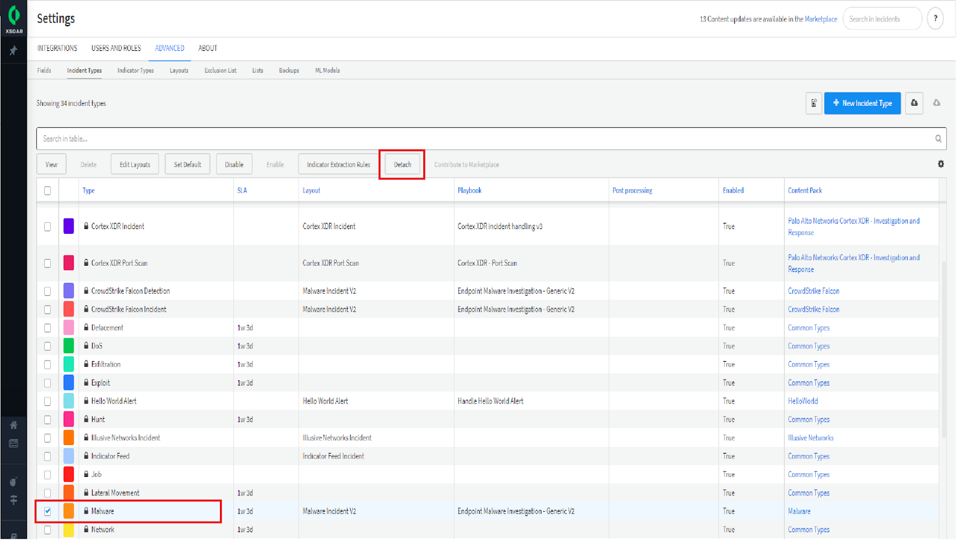
Task: Open the Indicator Types sub-tab
Action: pos(135,70)
